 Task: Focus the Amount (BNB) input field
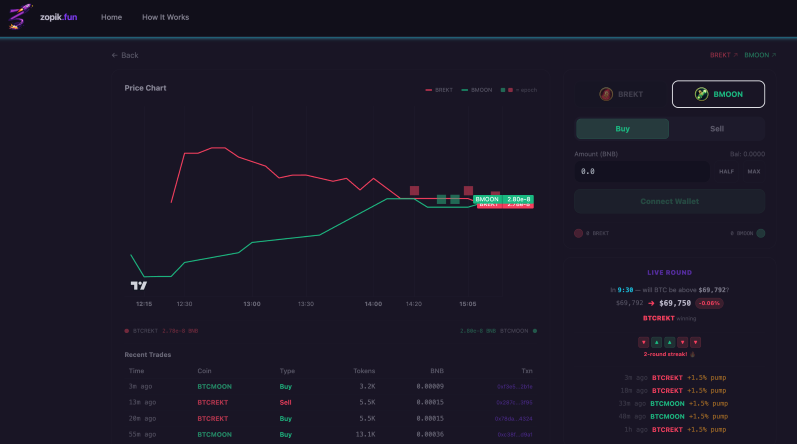(641, 172)
